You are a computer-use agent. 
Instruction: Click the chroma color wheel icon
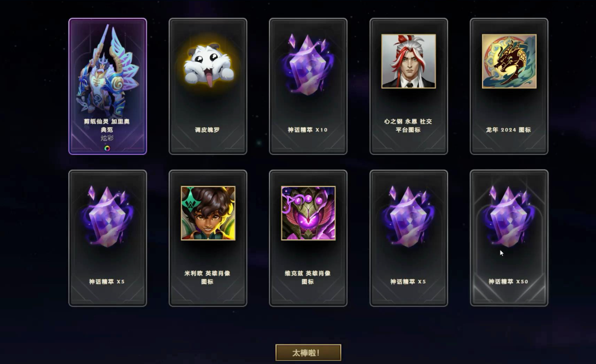[x=107, y=148]
